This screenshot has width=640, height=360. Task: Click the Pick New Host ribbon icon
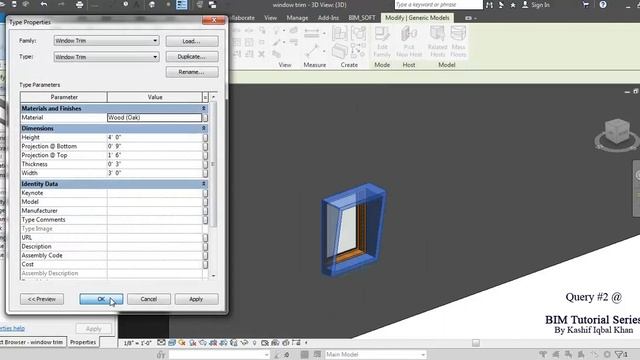(409, 42)
